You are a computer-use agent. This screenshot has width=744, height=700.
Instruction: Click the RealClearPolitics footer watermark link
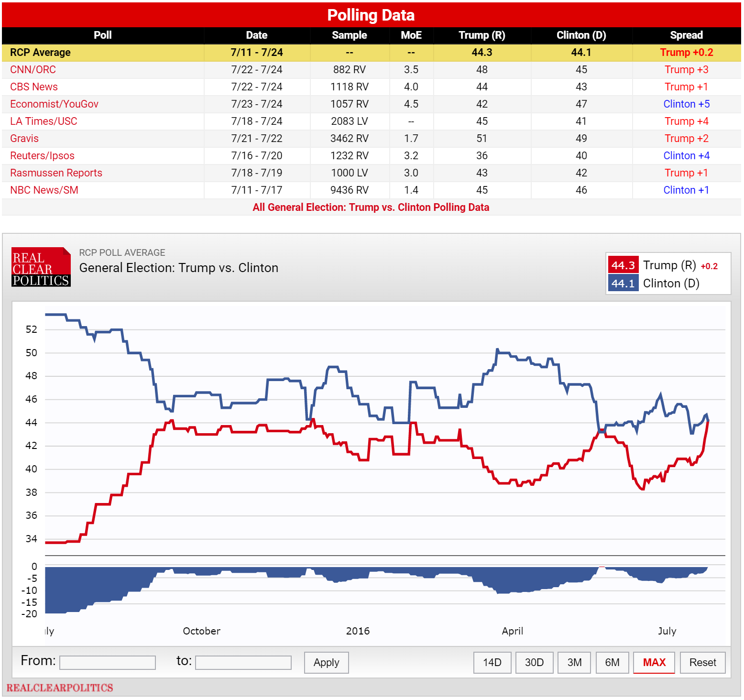coord(60,688)
